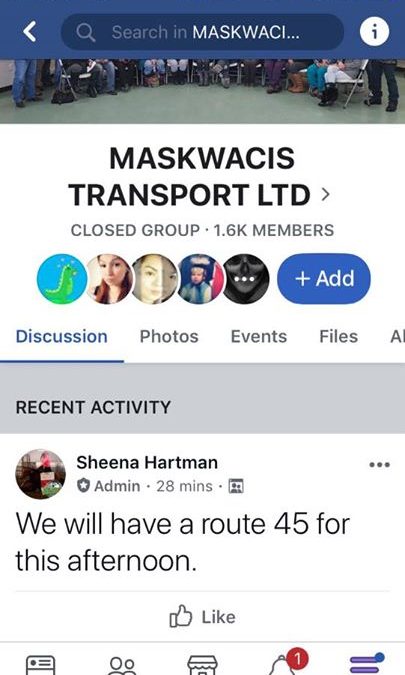Switch to the Events tab
Image resolution: width=405 pixels, height=675 pixels.
pyautogui.click(x=259, y=336)
